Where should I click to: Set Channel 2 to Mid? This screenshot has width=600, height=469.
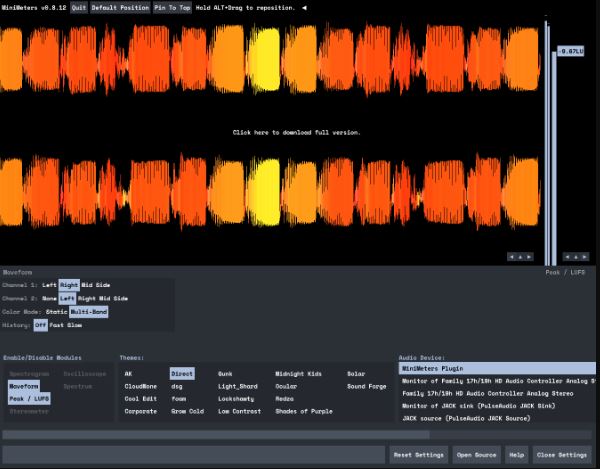105,298
